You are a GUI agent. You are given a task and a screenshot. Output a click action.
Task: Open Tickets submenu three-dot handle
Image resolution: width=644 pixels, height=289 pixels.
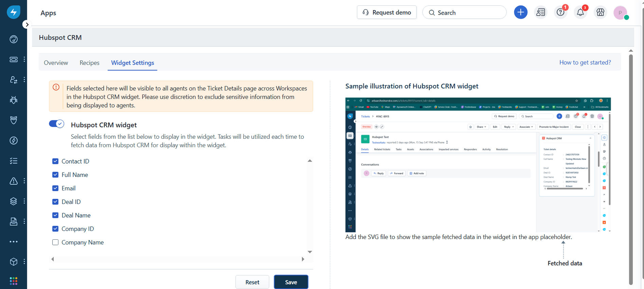click(x=24, y=60)
